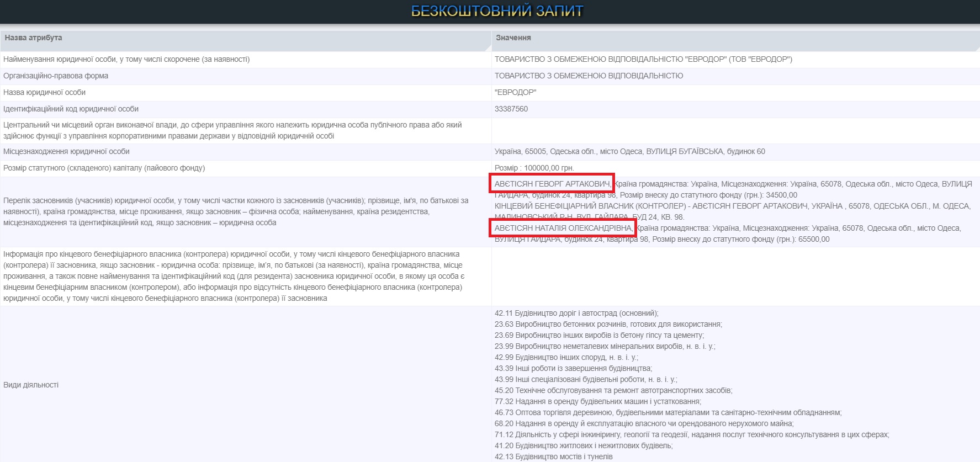Click activity 77.32 Надання в оренду будівельних машин
Image resolution: width=980 pixels, height=462 pixels.
point(597,401)
